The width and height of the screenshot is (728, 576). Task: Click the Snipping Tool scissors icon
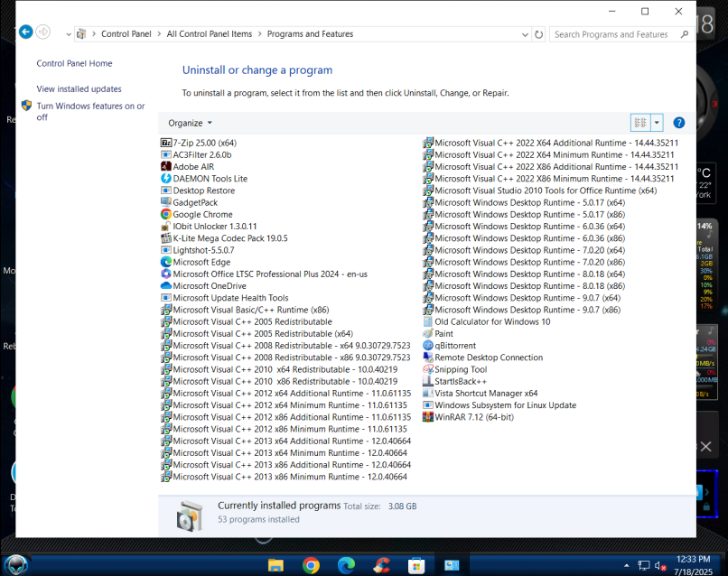point(427,369)
